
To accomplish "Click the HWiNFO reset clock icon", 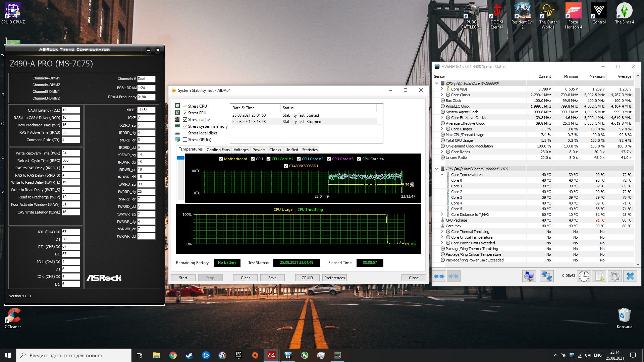I will 584,276.
